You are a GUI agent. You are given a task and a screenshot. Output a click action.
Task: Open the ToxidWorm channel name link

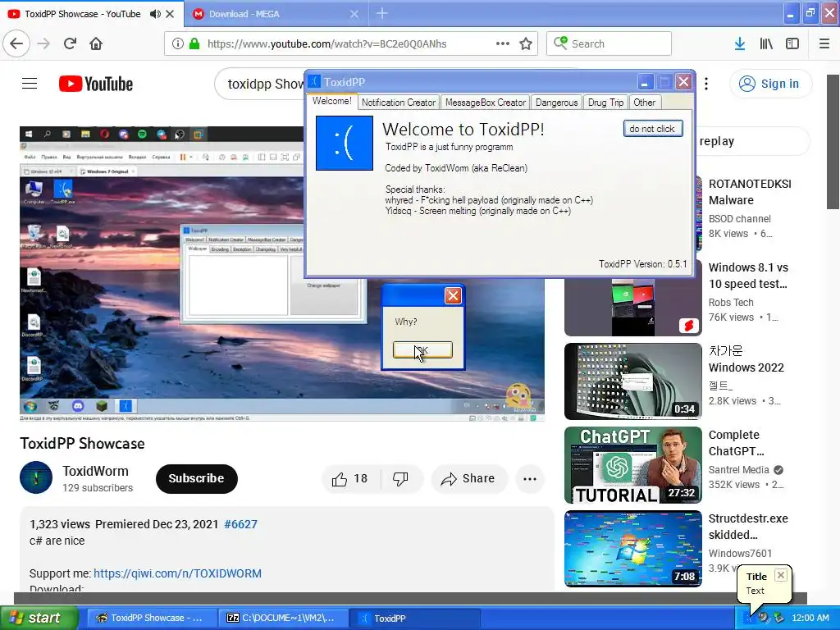pyautogui.click(x=95, y=471)
